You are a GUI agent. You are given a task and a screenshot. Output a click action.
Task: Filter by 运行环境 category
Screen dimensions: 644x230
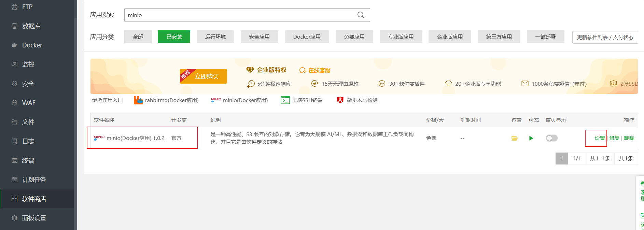coord(215,37)
